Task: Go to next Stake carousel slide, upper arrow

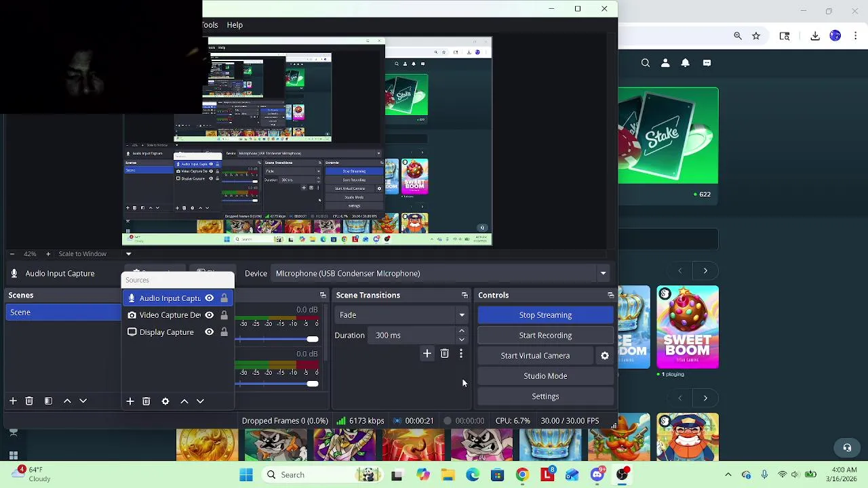Action: tap(705, 271)
